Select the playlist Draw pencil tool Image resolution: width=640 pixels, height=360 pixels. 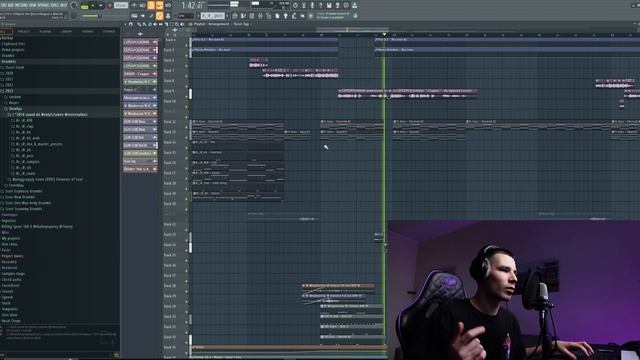click(139, 24)
